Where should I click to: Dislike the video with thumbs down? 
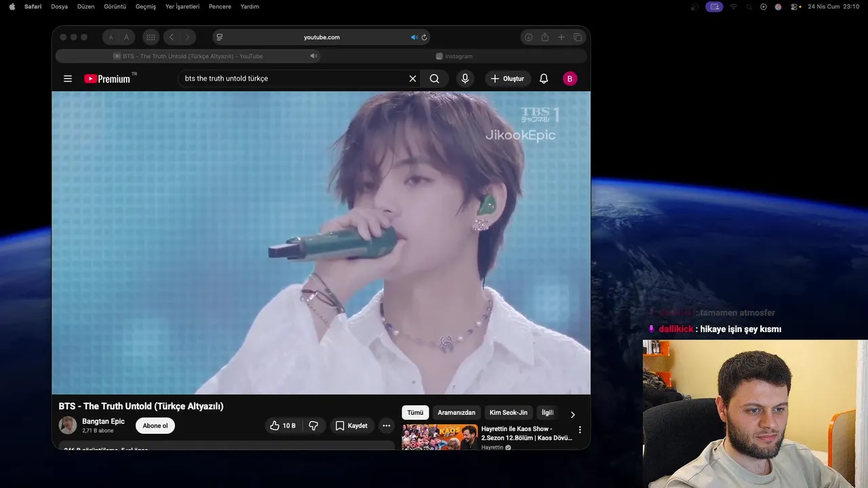[x=313, y=426]
